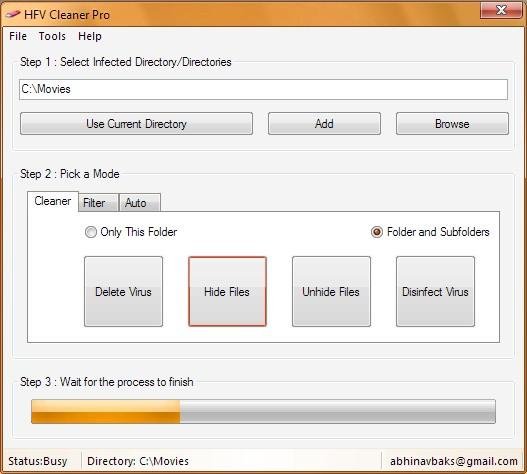Switch to the Cleaner tab
This screenshot has width=527, height=474.
pos(53,201)
